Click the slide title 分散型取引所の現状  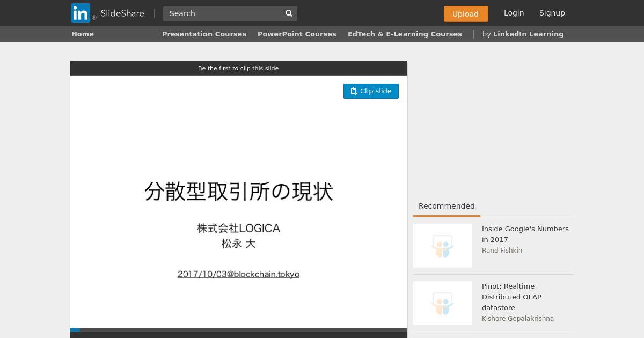pyautogui.click(x=239, y=192)
